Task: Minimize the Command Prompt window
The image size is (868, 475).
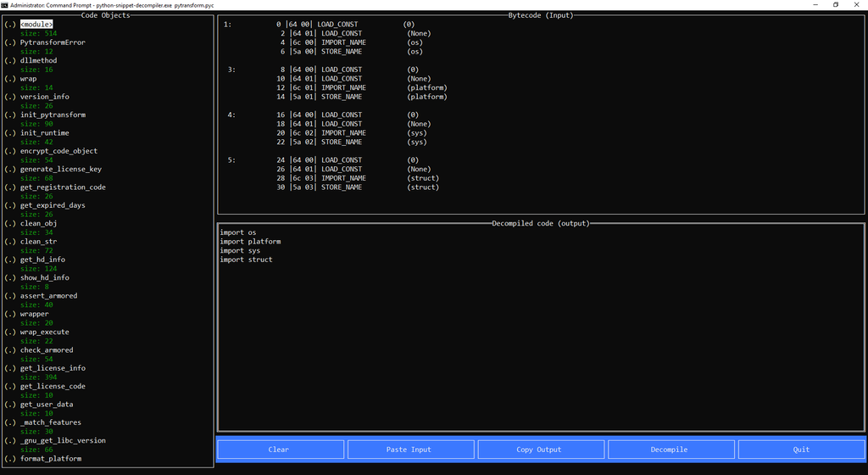Action: coord(815,4)
